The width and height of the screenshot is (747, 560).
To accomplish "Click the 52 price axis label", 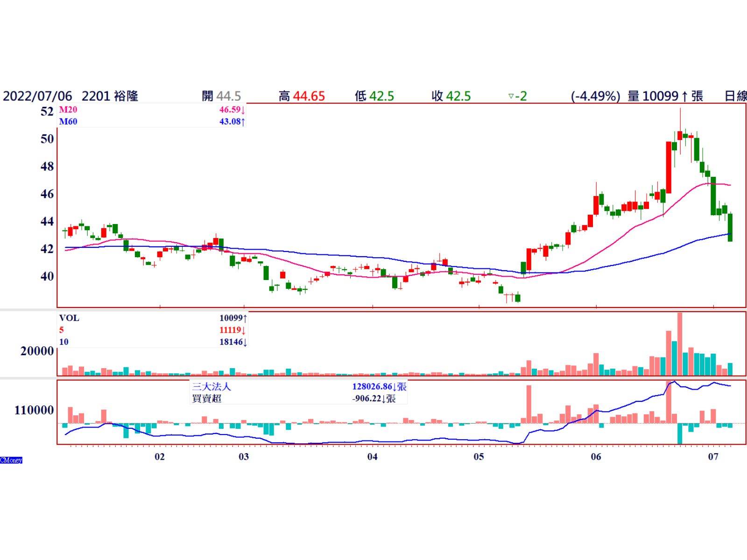I will [x=47, y=112].
